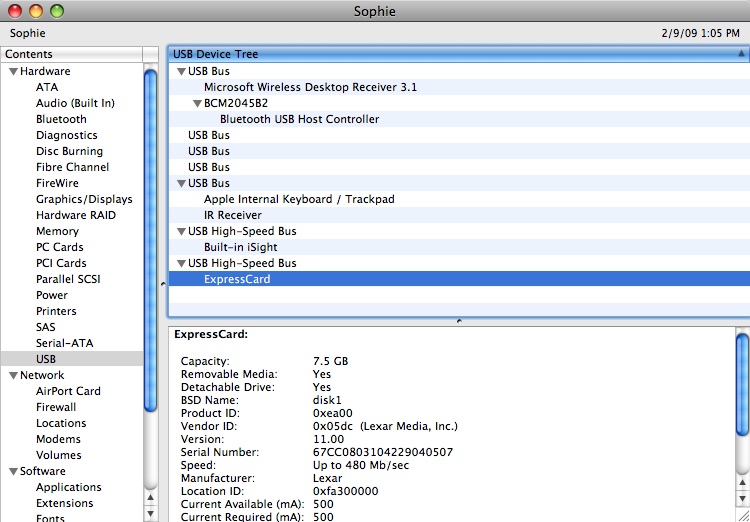
Task: Click the Capacity value 7.5 GB
Action: coord(331,361)
